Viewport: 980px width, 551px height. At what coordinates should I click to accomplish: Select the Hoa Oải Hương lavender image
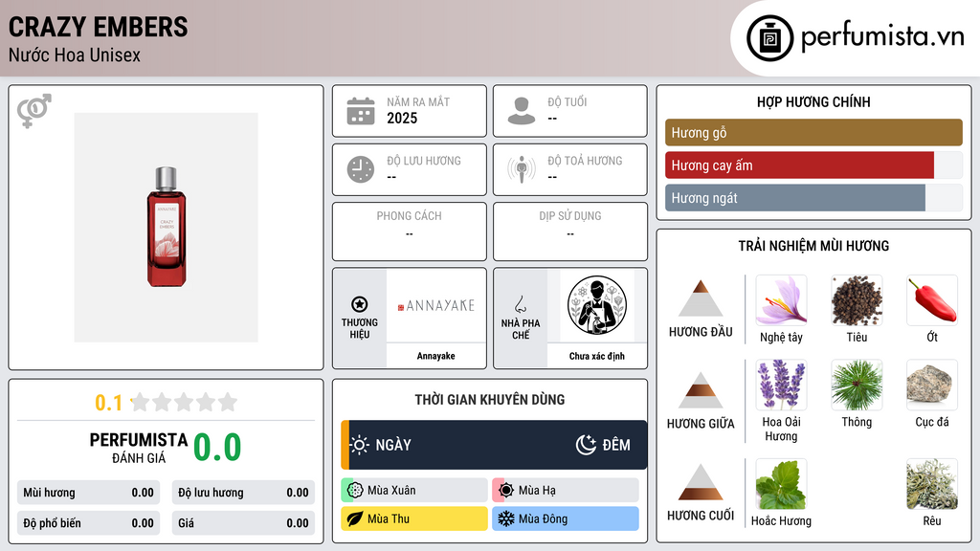tap(781, 385)
